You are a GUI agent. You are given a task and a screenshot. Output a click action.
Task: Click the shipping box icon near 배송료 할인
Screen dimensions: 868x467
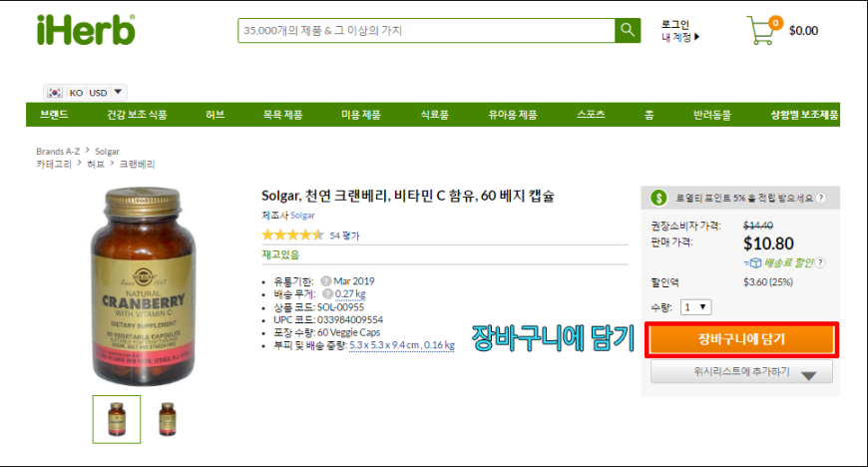[754, 263]
